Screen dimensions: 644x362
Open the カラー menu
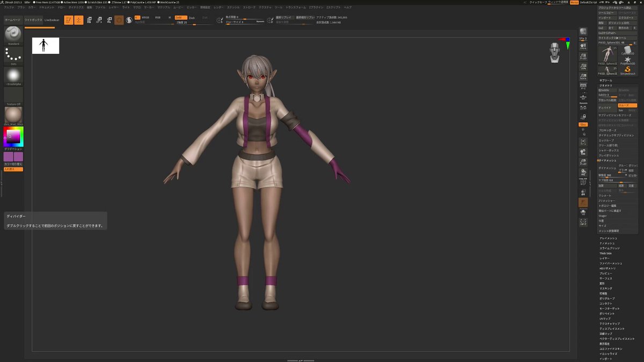(32, 8)
